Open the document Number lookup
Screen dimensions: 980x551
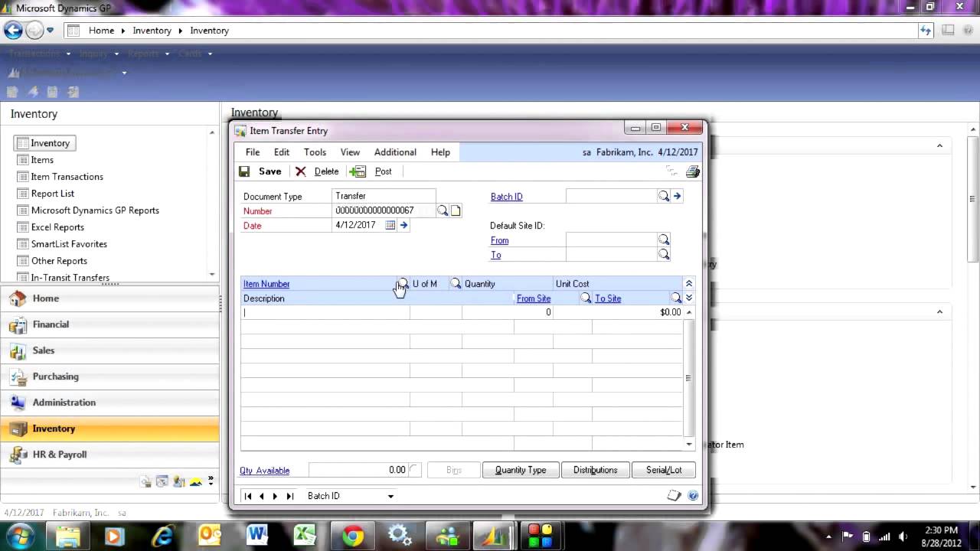(443, 210)
